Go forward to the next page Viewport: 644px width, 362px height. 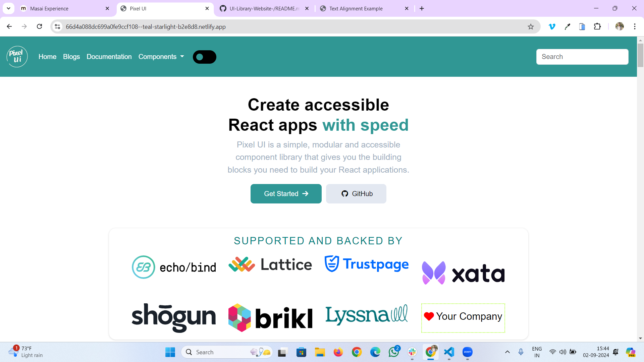[24, 26]
